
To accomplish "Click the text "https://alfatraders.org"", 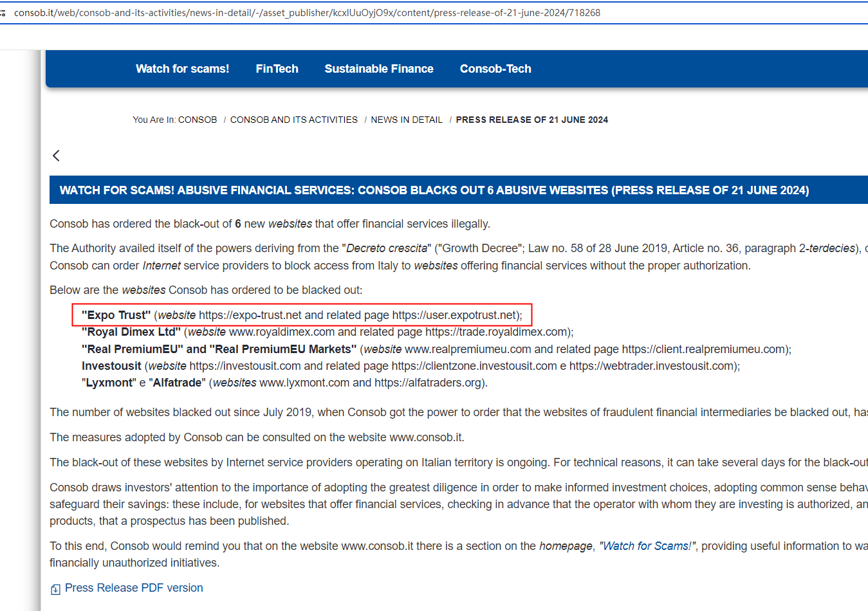I will tap(428, 383).
